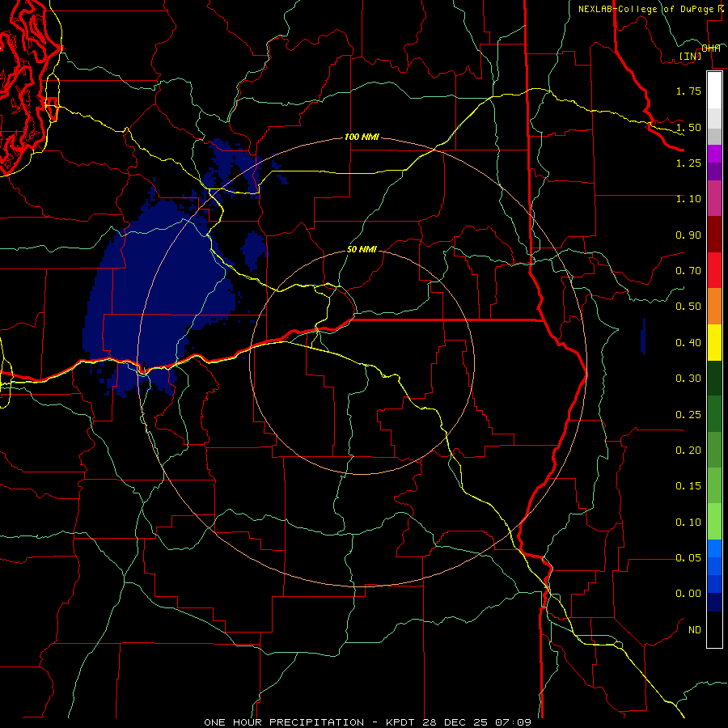728x728 pixels.
Task: Click the 50 NMI range ring label
Action: pos(362,249)
